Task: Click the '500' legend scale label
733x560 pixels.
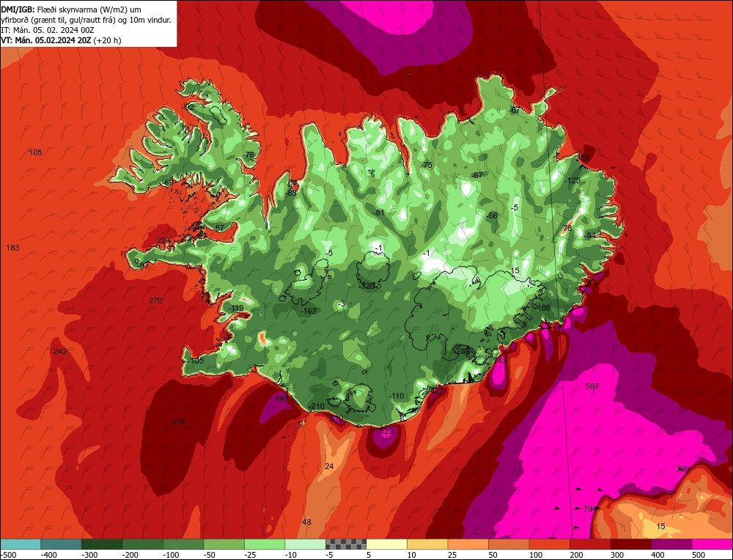Action: pos(699,555)
